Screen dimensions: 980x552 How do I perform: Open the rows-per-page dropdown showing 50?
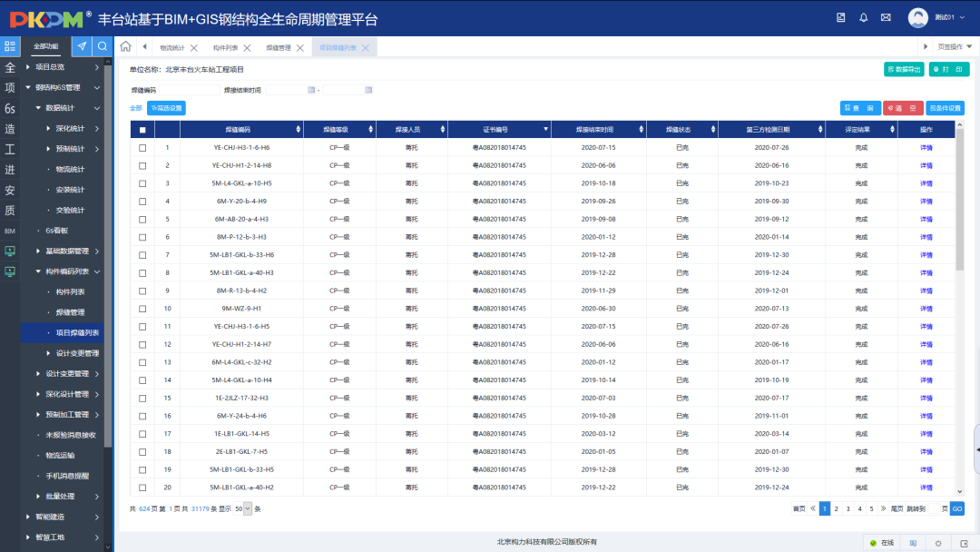click(x=243, y=509)
